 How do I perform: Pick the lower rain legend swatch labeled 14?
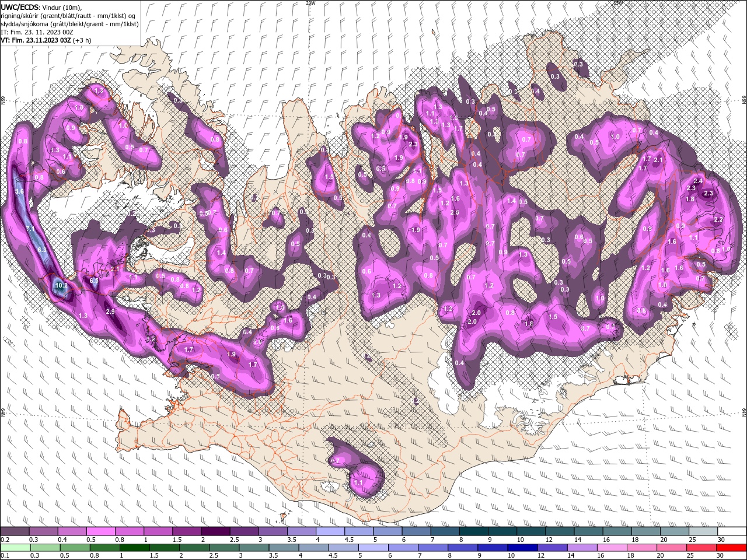[581, 548]
